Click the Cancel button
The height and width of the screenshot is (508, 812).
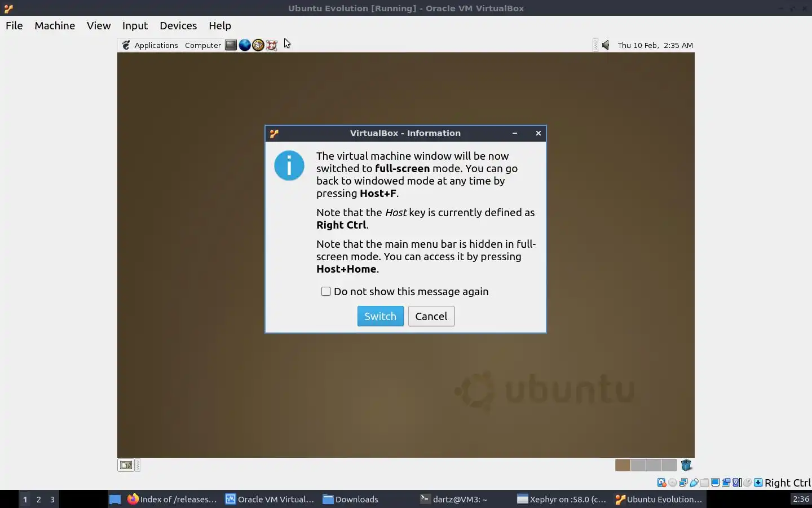[x=431, y=316]
